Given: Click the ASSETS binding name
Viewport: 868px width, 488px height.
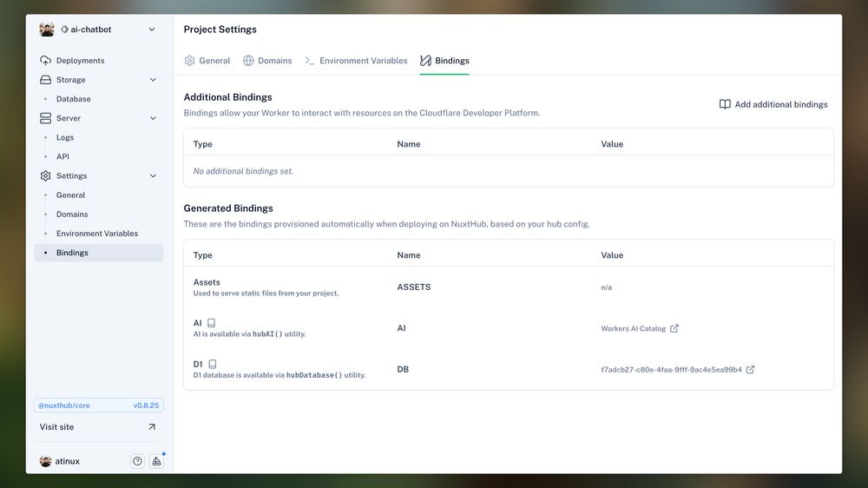Looking at the screenshot, I should pos(413,287).
